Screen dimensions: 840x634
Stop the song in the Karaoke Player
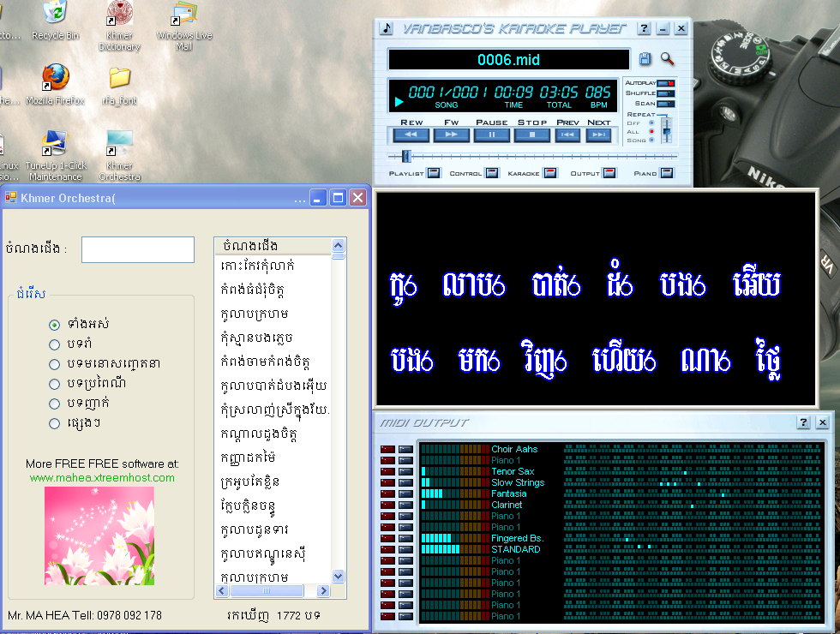[532, 135]
